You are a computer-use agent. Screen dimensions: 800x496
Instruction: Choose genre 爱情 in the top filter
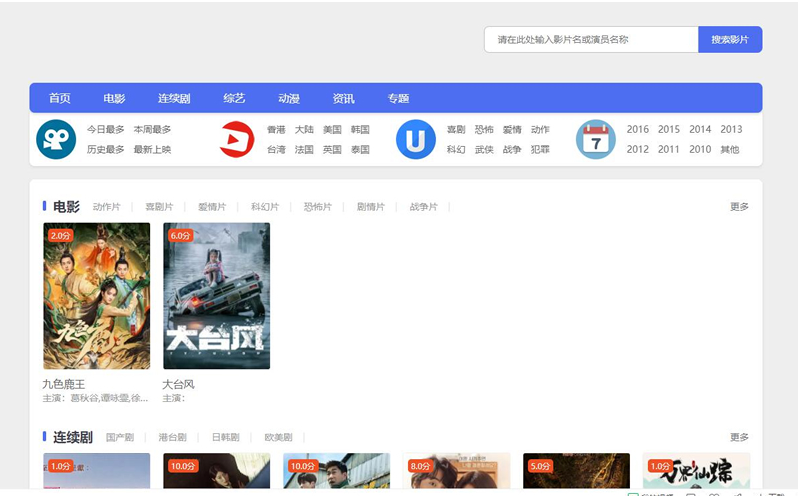(x=512, y=130)
